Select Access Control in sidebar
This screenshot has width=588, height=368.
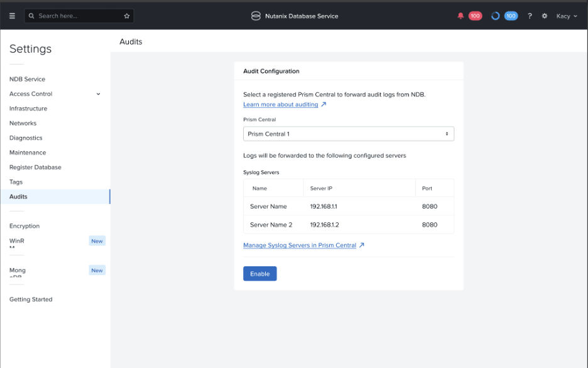(31, 94)
